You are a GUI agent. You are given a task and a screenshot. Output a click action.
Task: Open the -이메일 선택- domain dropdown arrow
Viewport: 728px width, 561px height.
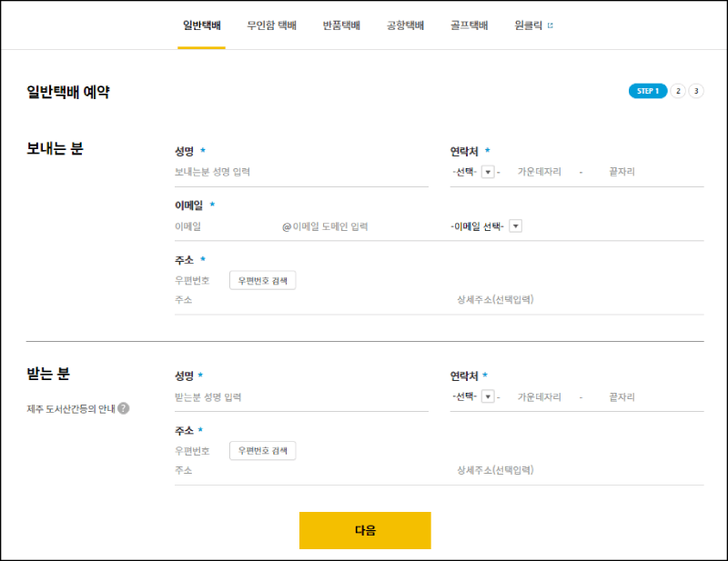click(515, 225)
